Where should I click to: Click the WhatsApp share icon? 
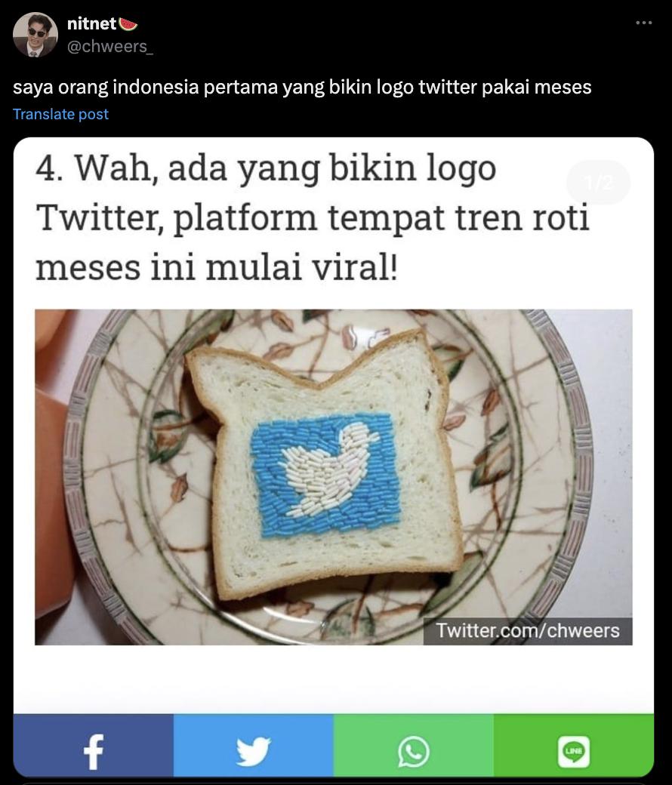[x=414, y=752]
